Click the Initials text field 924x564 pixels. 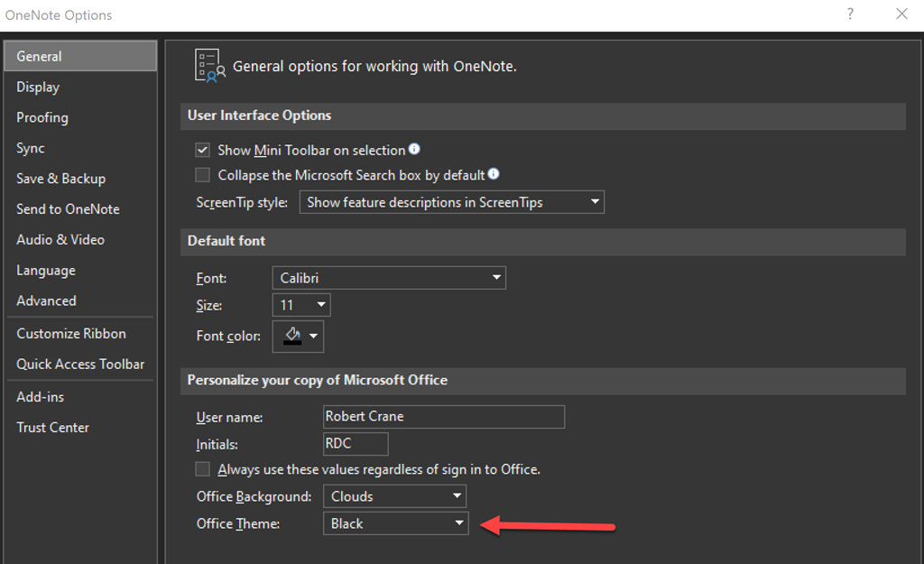pyautogui.click(x=355, y=444)
